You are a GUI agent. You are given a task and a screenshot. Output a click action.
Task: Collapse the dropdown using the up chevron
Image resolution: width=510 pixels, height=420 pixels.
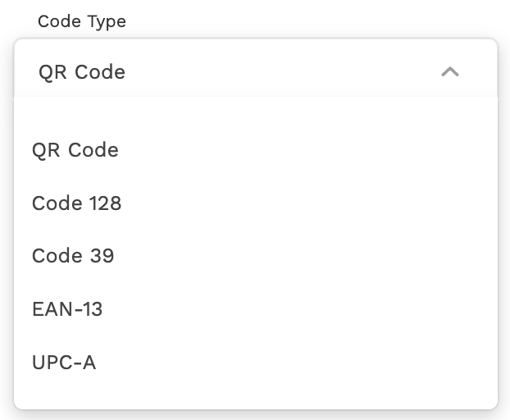(449, 72)
